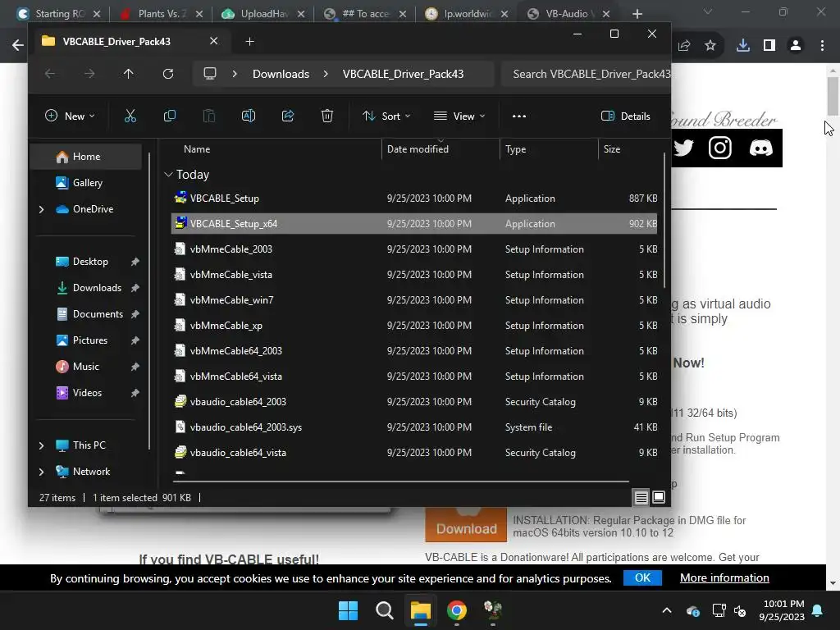Screen dimensions: 840x630
Task: Switch to the Starting RO Chrome tab
Action: (x=59, y=14)
